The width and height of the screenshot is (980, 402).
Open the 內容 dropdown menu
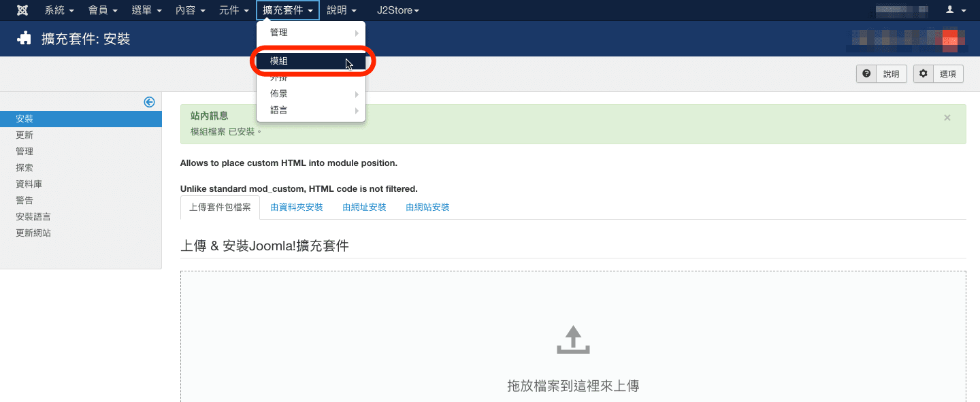pyautogui.click(x=190, y=10)
